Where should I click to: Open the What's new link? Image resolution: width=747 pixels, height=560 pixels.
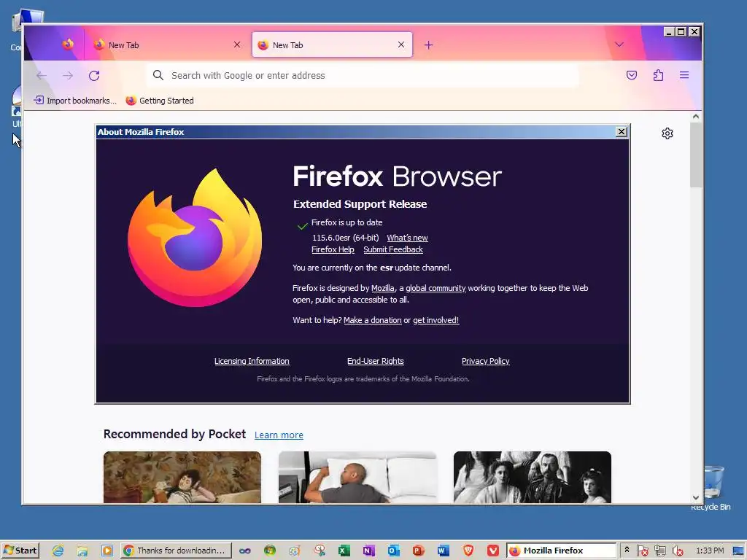(x=407, y=238)
